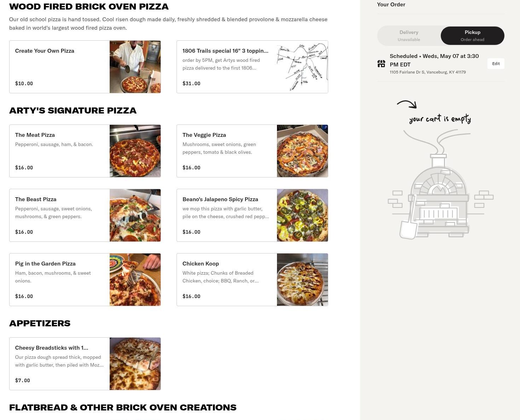
Task: Click the jalapeno pizza photo
Action: 302,215
